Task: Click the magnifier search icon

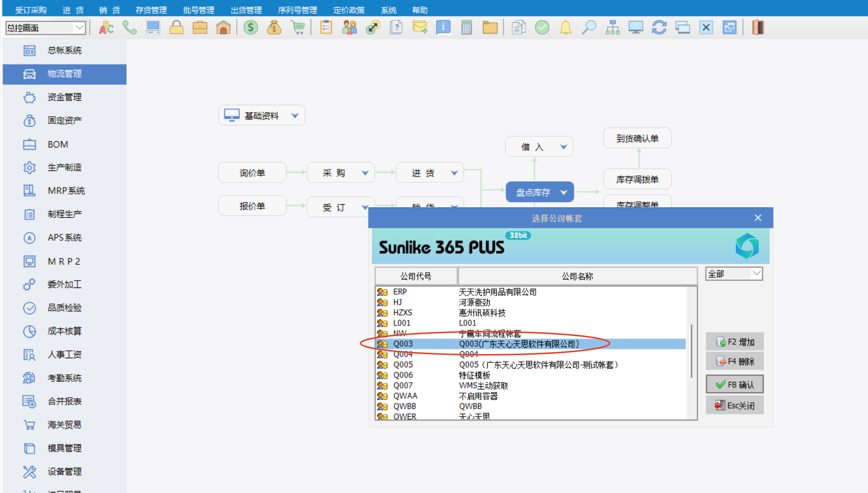Action: coord(589,27)
